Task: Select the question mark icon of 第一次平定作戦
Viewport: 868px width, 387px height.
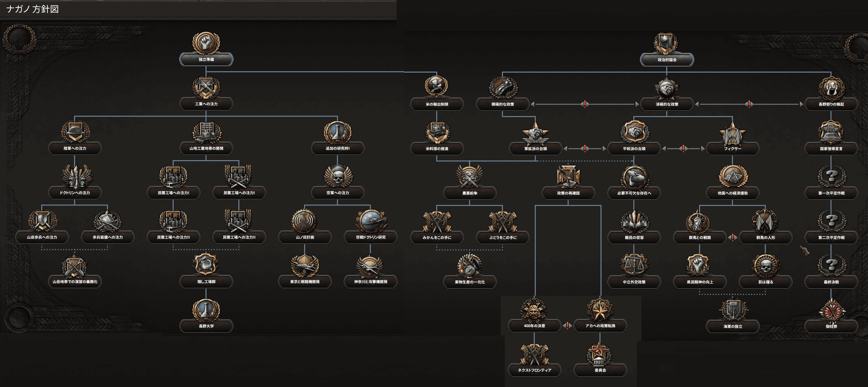Action: pyautogui.click(x=831, y=176)
